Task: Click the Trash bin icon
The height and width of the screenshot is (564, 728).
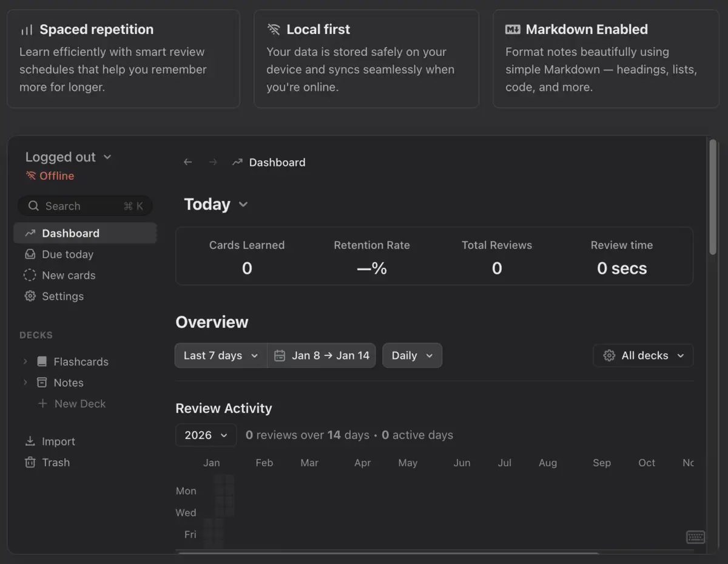Action: [30, 463]
